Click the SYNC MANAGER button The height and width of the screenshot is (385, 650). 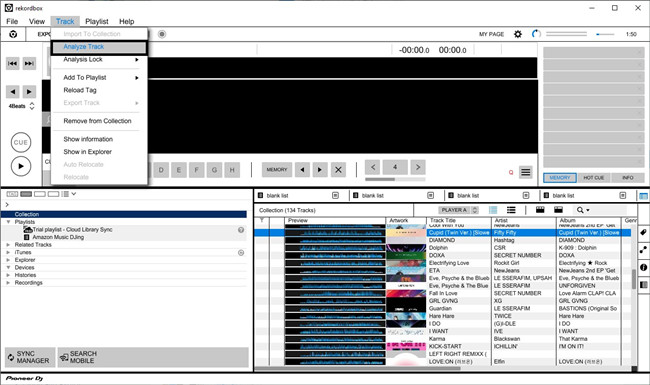click(30, 357)
